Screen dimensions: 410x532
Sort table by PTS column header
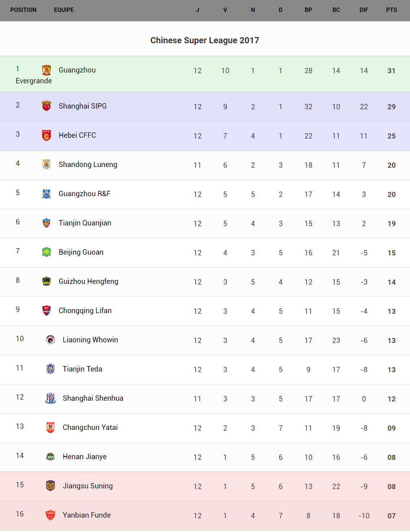[391, 10]
